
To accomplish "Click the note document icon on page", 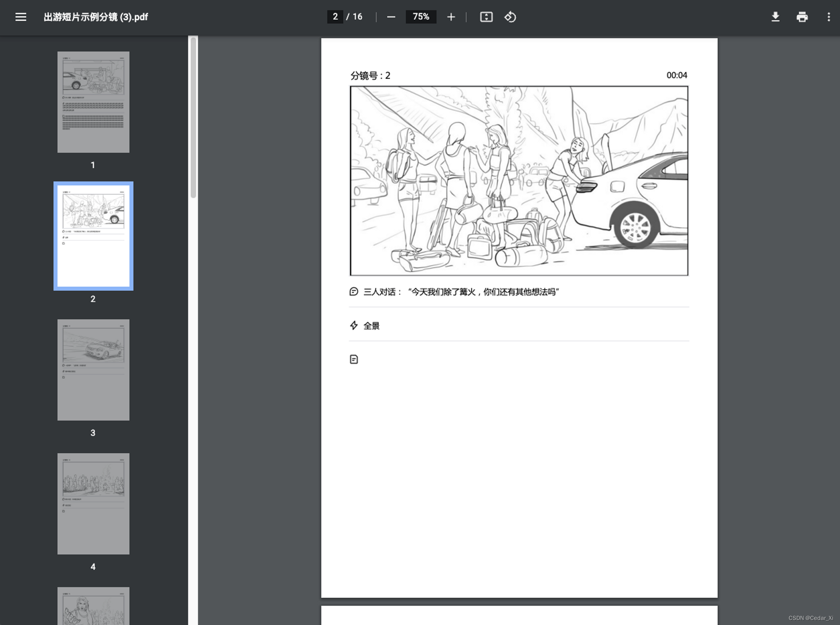I will [354, 359].
